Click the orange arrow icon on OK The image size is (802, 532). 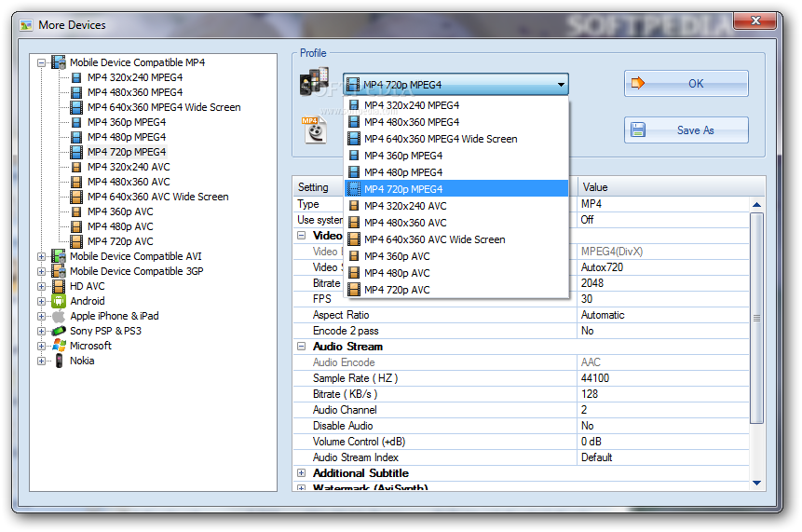click(637, 83)
